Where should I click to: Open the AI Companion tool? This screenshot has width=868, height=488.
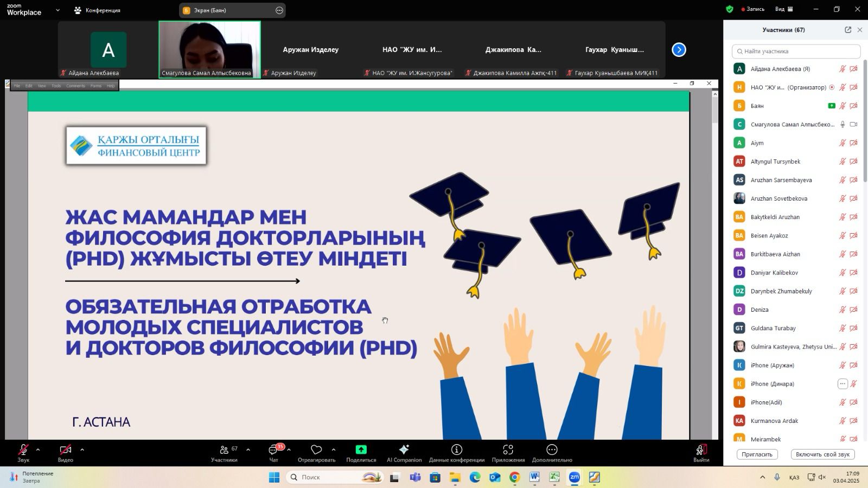[404, 450]
